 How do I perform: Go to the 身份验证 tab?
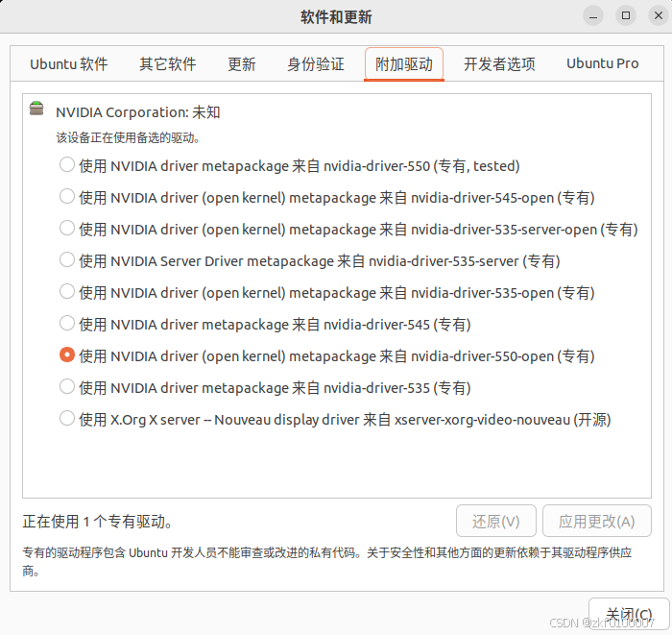316,64
